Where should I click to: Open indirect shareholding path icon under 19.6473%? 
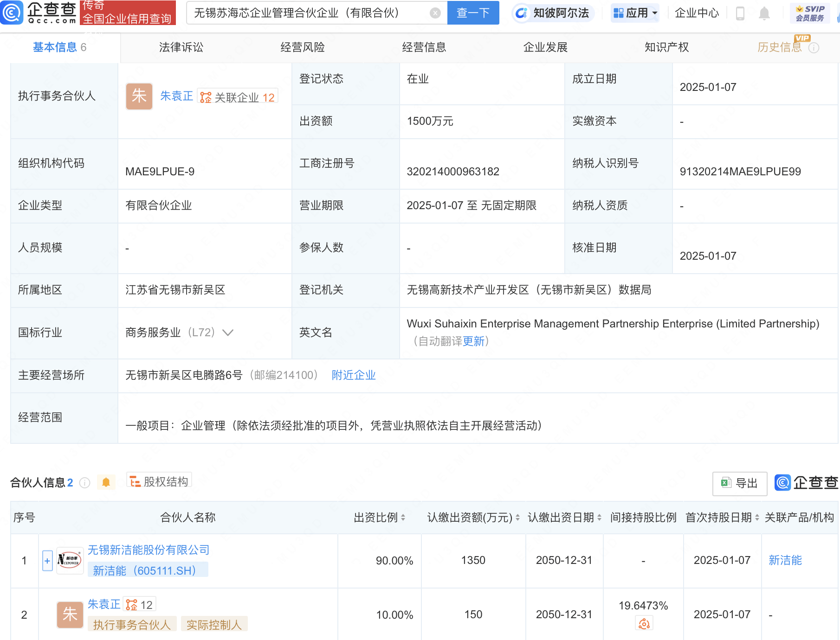(644, 624)
